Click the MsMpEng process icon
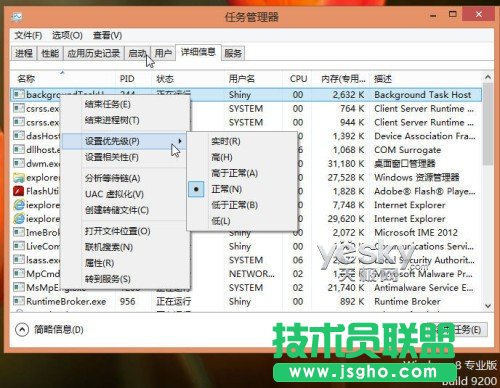This screenshot has width=500, height=388. click(x=19, y=287)
